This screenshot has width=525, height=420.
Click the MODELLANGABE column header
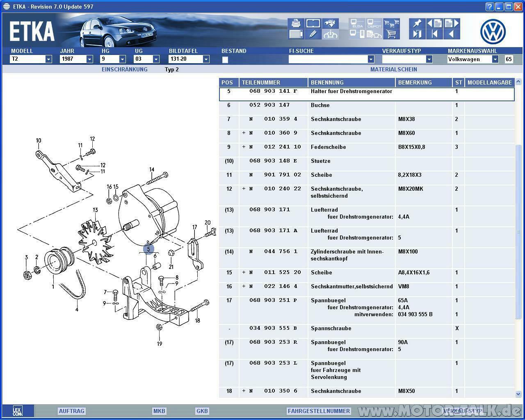tap(490, 82)
